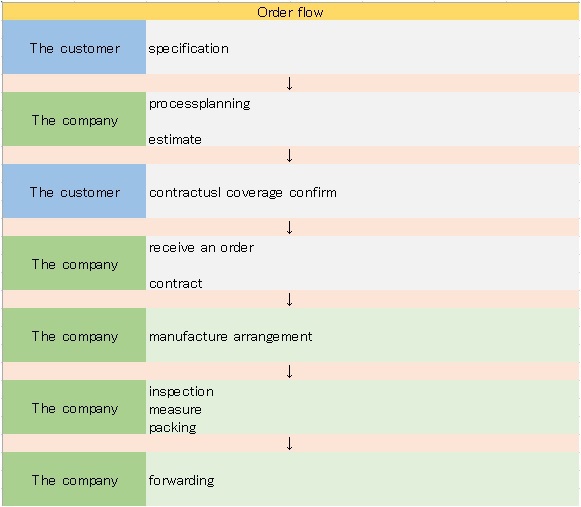581x507 pixels.
Task: Click 'manufacture arrangement' text
Action: pyautogui.click(x=230, y=337)
